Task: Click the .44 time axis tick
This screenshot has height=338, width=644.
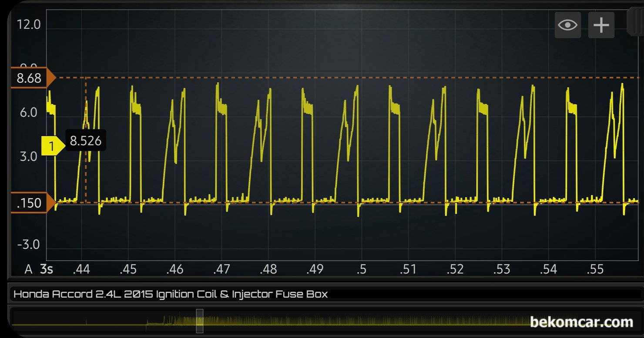Action: tap(81, 270)
